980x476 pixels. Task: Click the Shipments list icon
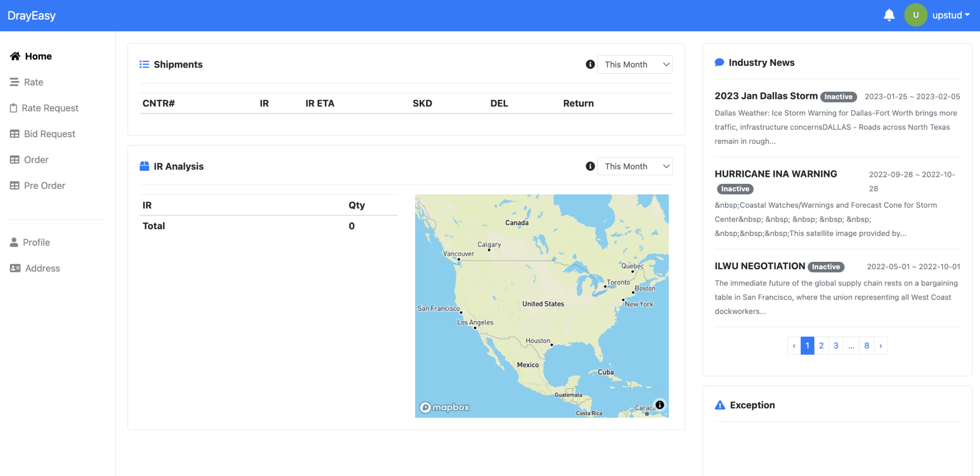pos(144,64)
